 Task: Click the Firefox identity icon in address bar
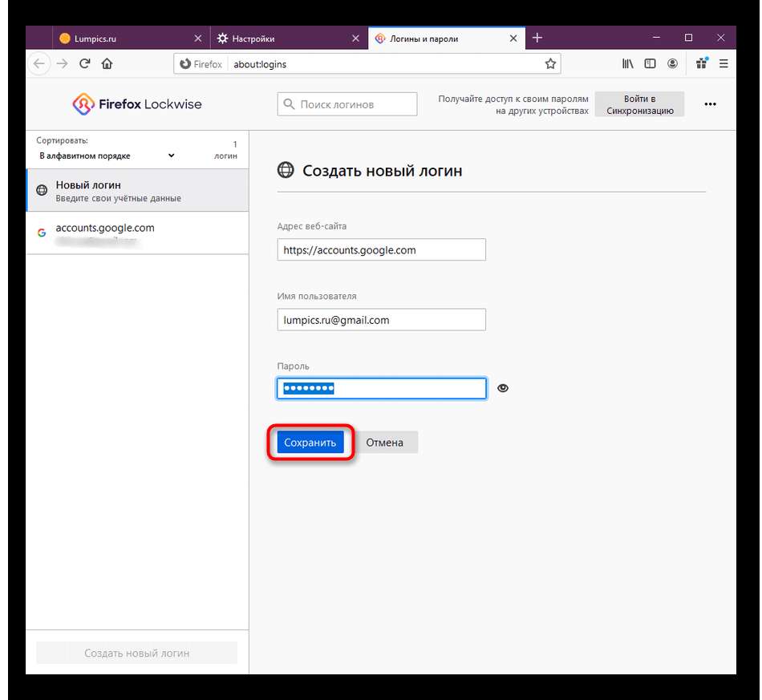coord(201,64)
